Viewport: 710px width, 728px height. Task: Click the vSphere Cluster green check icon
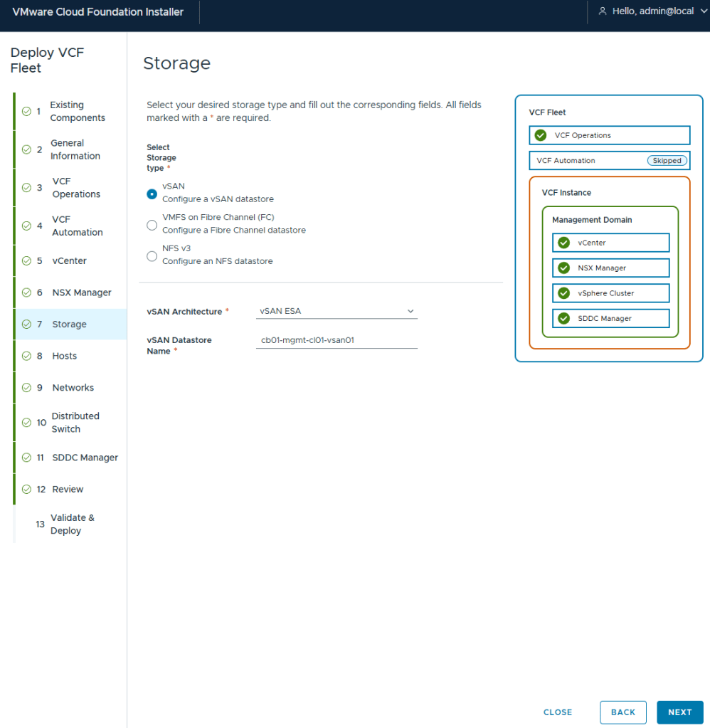564,293
